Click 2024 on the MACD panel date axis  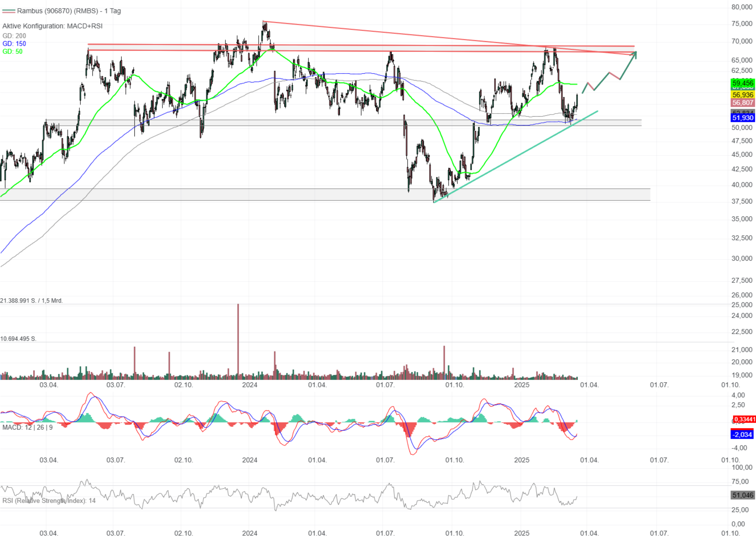click(250, 460)
